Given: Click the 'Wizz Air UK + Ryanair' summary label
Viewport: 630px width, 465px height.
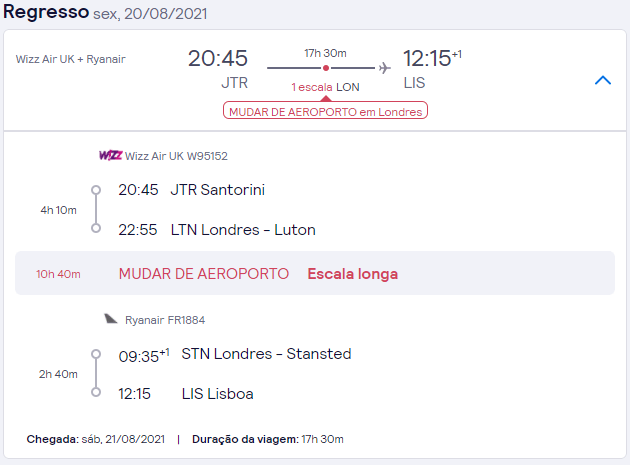Looking at the screenshot, I should (x=70, y=59).
